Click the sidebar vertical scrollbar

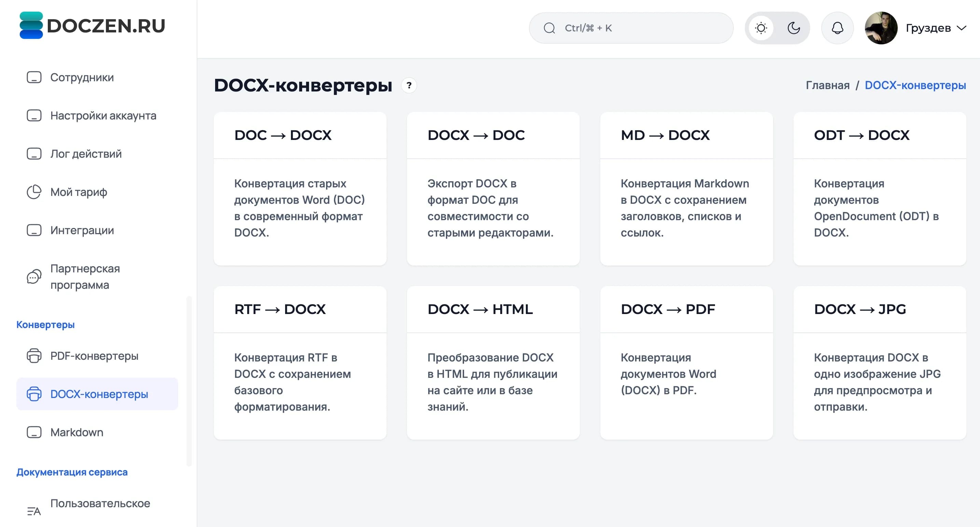click(x=189, y=381)
